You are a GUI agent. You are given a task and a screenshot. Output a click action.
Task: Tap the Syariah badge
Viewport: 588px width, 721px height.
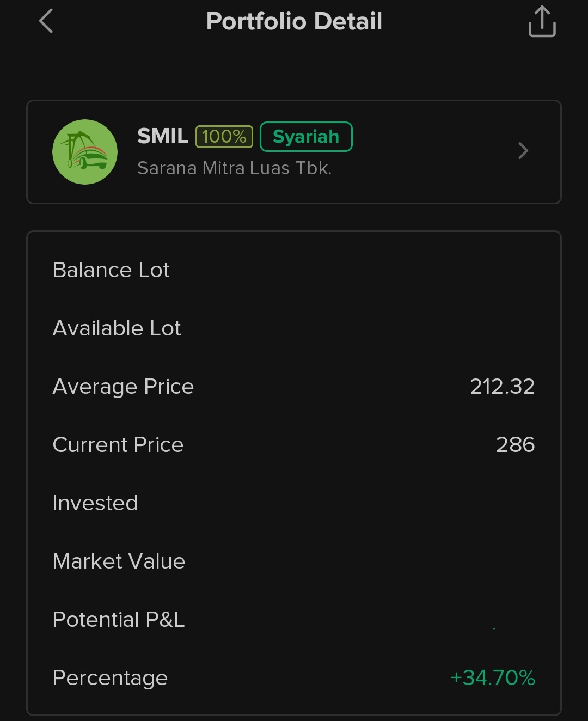click(x=306, y=137)
